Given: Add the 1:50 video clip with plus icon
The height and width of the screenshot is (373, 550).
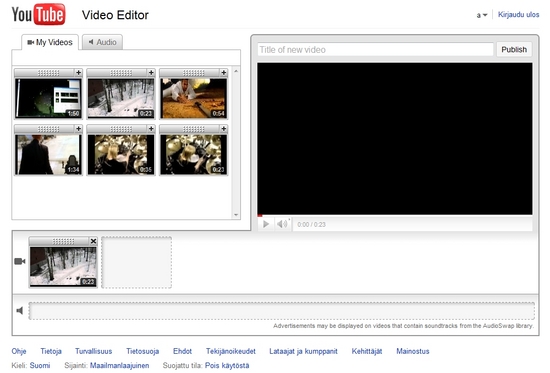Looking at the screenshot, I should [79, 73].
